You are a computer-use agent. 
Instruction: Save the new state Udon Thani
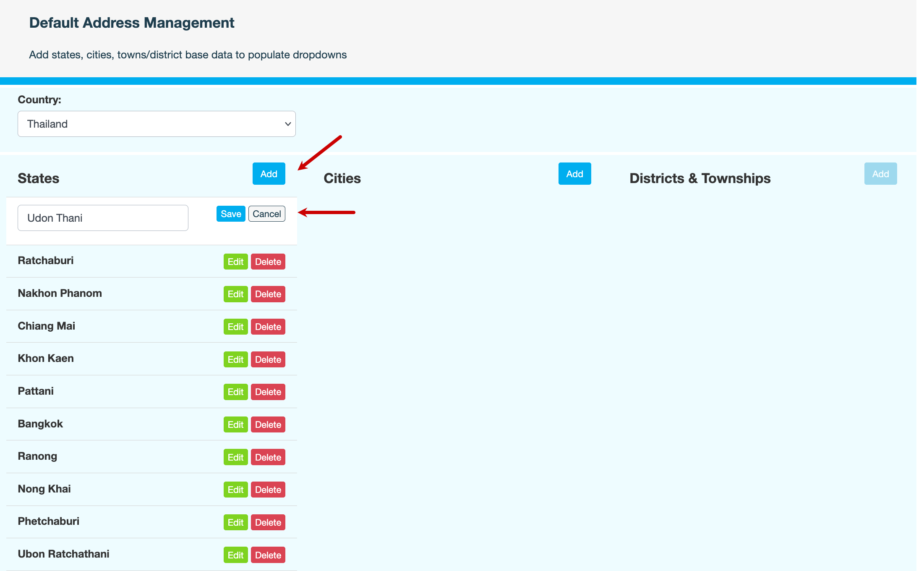coord(231,214)
